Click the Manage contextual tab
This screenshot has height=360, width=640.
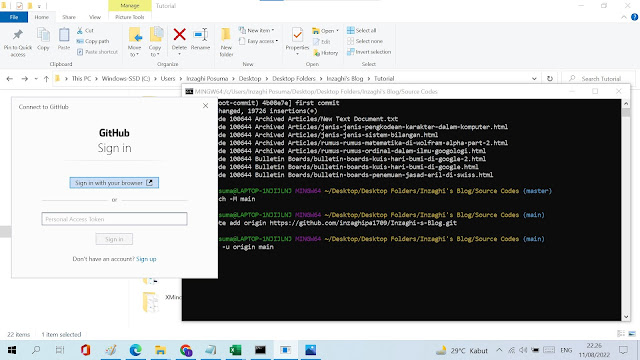click(x=130, y=6)
